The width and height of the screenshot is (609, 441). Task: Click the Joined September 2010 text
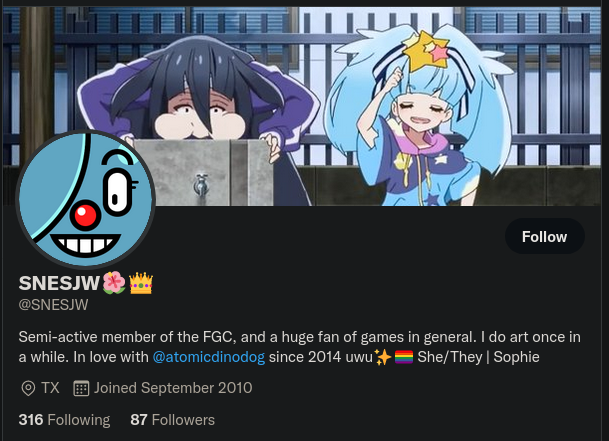(173, 388)
